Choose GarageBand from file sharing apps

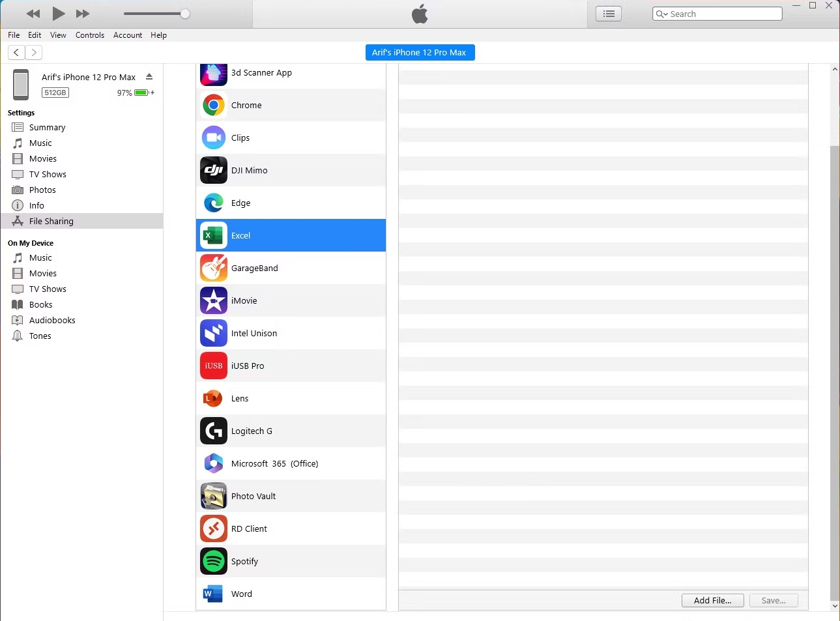click(291, 268)
